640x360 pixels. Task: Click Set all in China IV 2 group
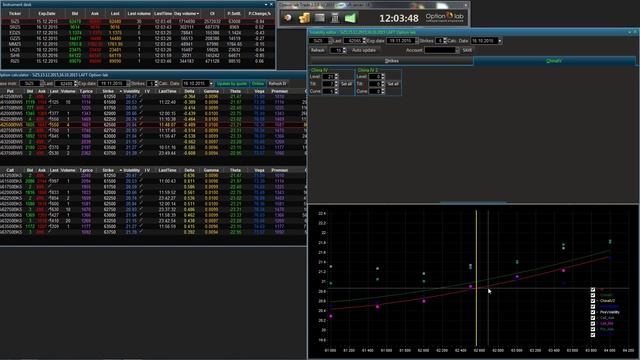pos(393,84)
